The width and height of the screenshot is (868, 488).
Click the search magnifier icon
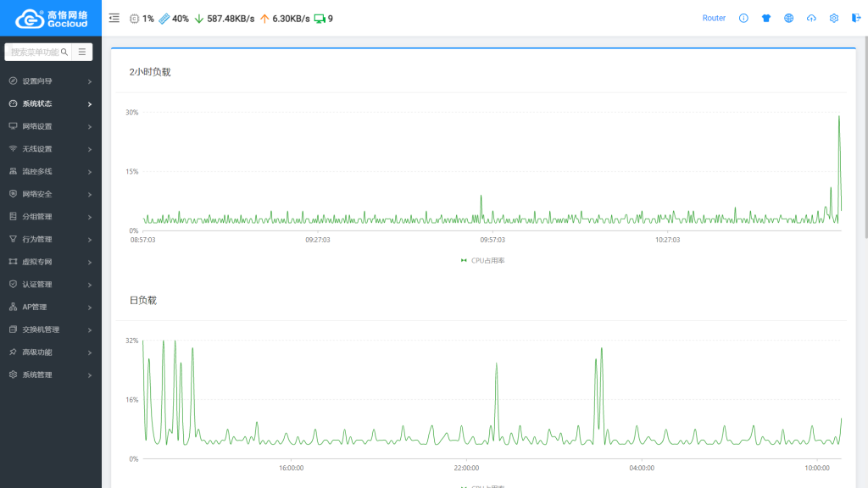pyautogui.click(x=64, y=52)
